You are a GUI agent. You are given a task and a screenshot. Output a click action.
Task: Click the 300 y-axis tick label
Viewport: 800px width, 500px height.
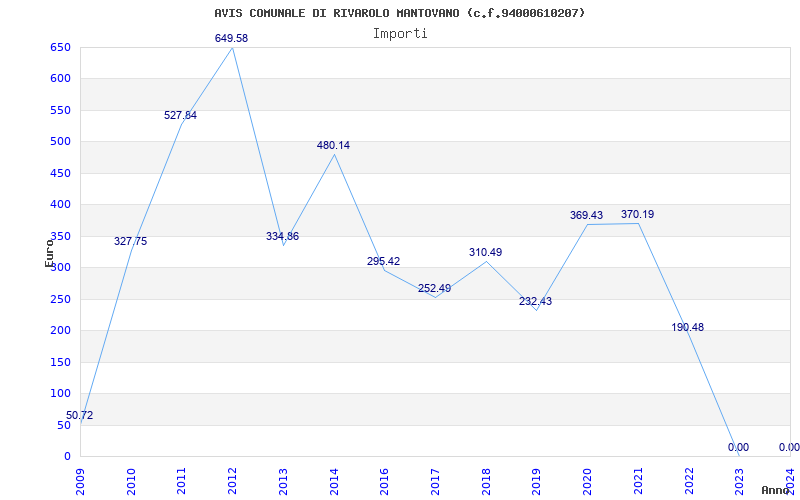click(x=60, y=267)
